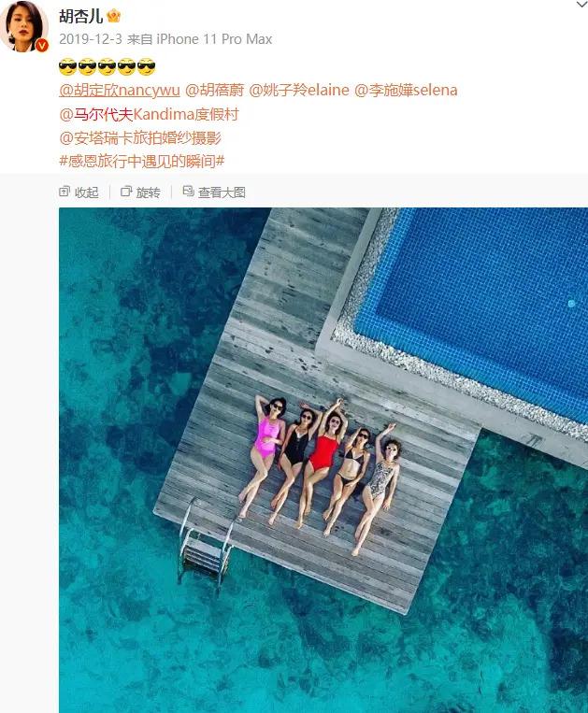Screen dimensions: 588x713
Task: Click the 查看大图 view-large icon
Action: coord(188,192)
